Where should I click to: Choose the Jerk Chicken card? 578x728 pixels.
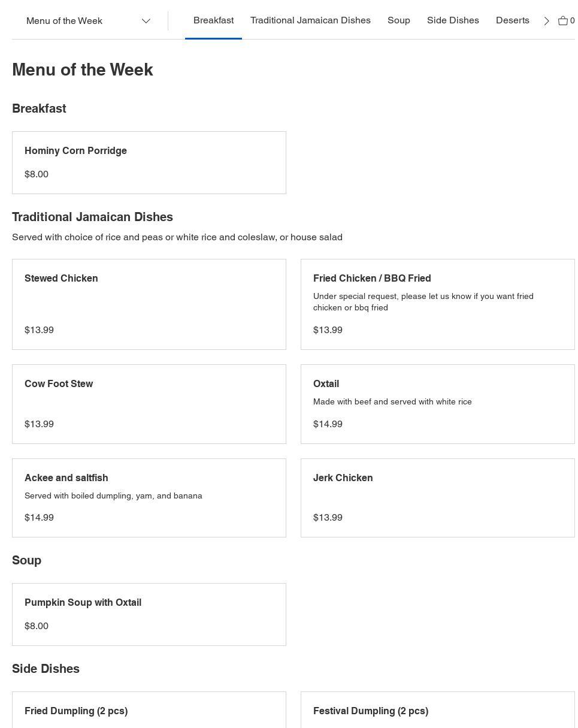point(437,497)
